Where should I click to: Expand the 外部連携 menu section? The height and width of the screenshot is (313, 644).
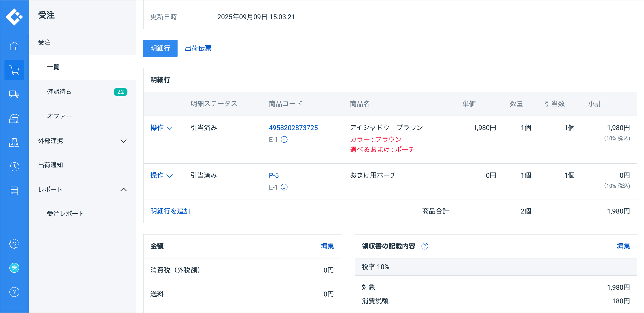(x=83, y=141)
